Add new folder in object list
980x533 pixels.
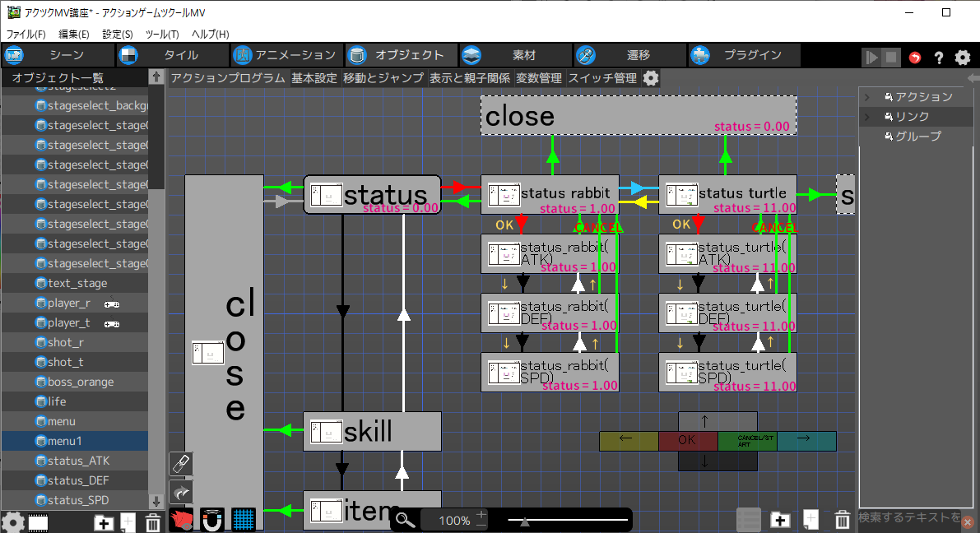click(x=104, y=521)
